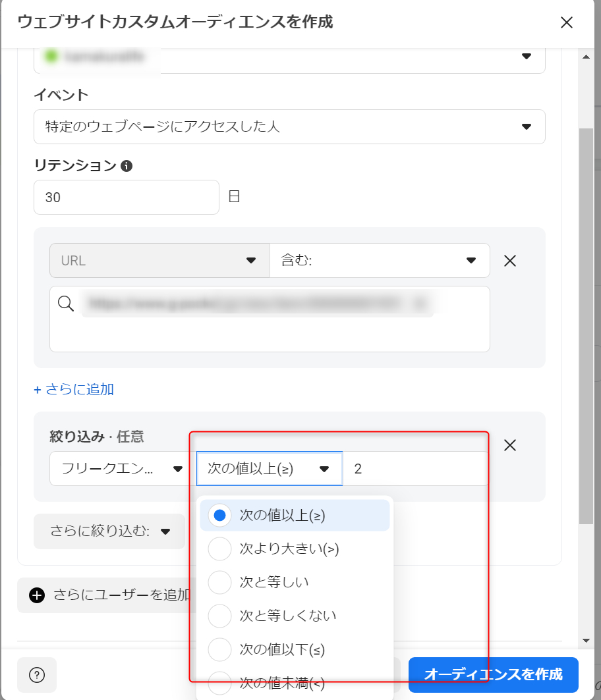Viewport: 601px width, 700px height.
Task: Click the retention info icon
Action: click(x=127, y=166)
